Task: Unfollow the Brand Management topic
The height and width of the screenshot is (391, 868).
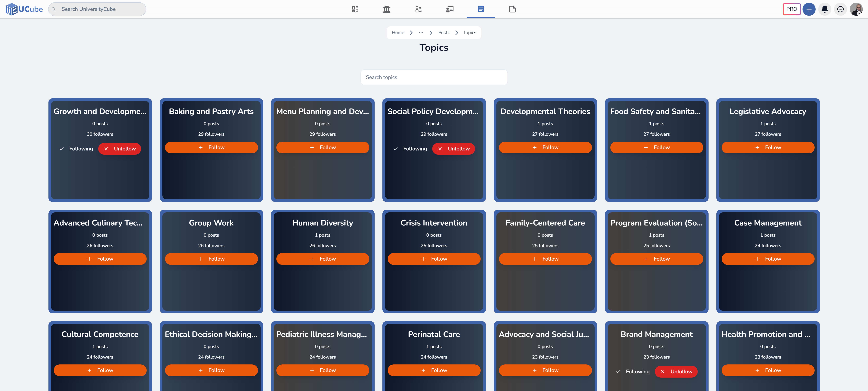Action: [676, 371]
